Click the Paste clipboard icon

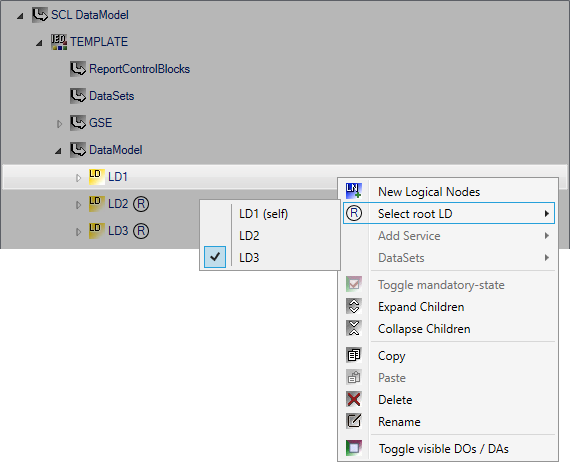(x=354, y=377)
